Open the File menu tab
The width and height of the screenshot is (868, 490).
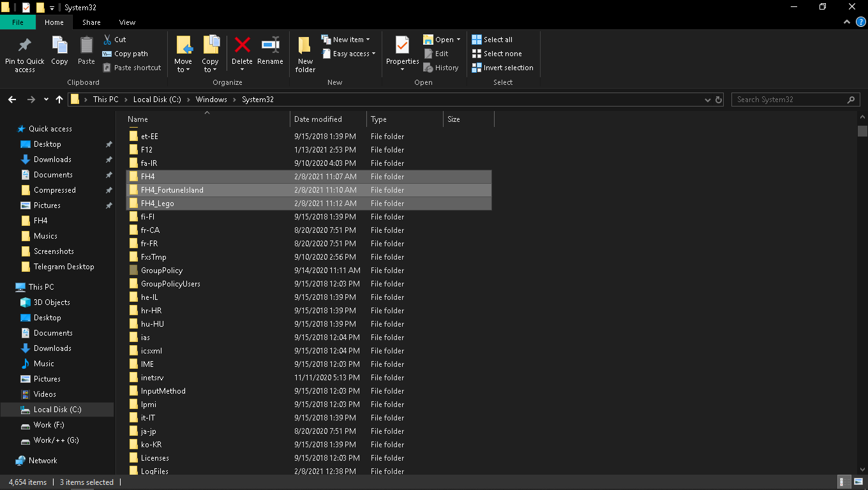18,22
